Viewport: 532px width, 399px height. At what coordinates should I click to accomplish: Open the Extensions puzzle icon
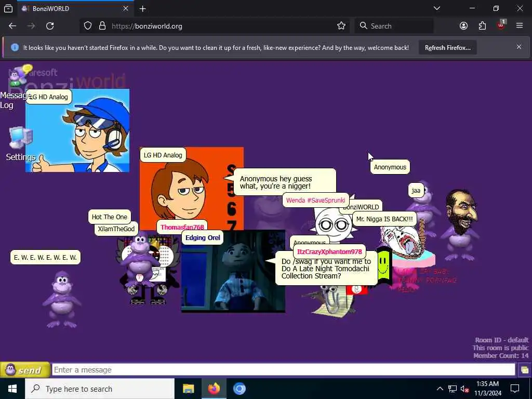point(483,26)
